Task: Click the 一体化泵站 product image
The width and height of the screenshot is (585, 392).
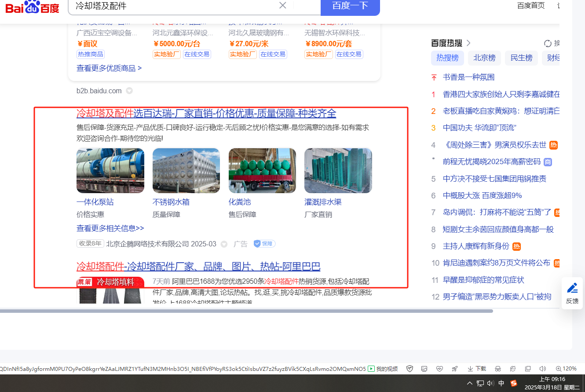Action: tap(110, 171)
